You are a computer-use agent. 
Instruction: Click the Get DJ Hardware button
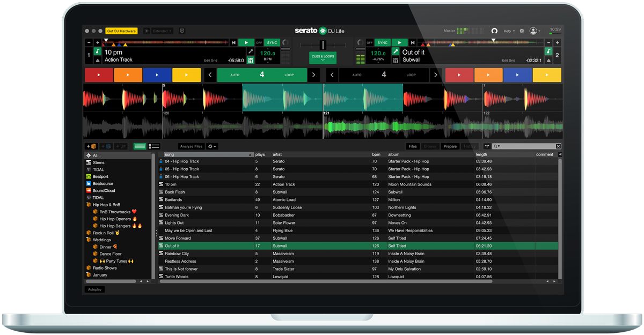(121, 31)
